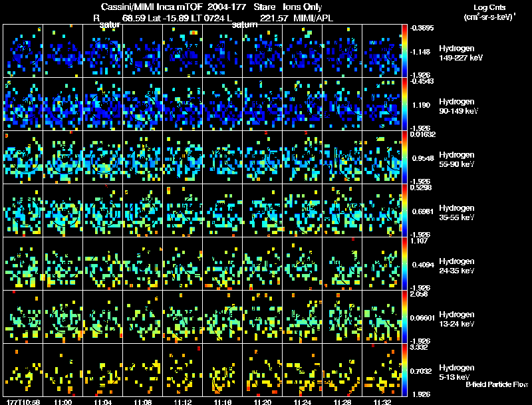
Task: Click the '11:00' time axis label
Action: (63, 402)
